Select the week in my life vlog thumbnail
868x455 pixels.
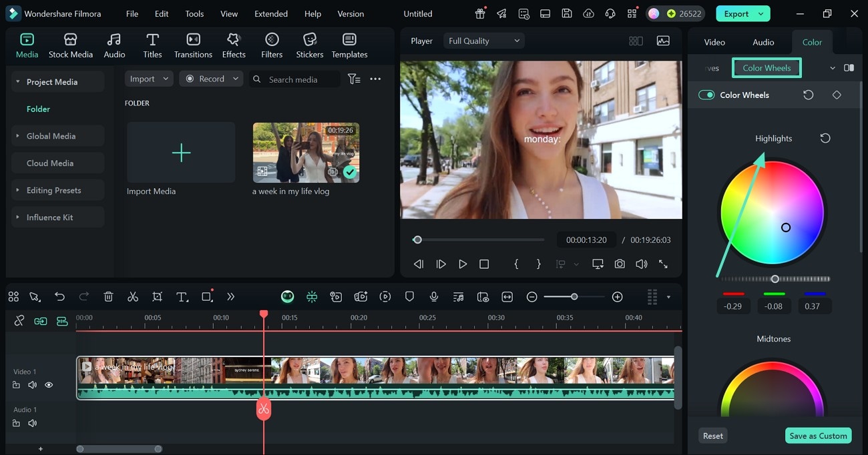click(x=306, y=153)
